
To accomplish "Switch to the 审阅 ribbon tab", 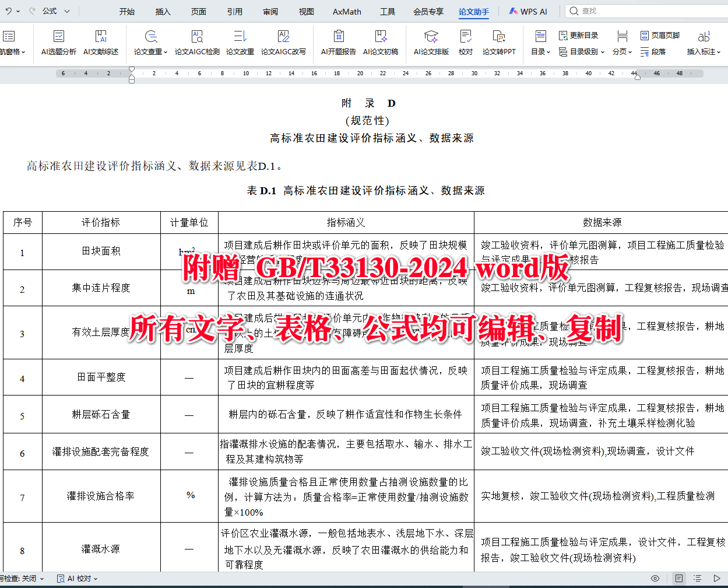I will 270,10.
